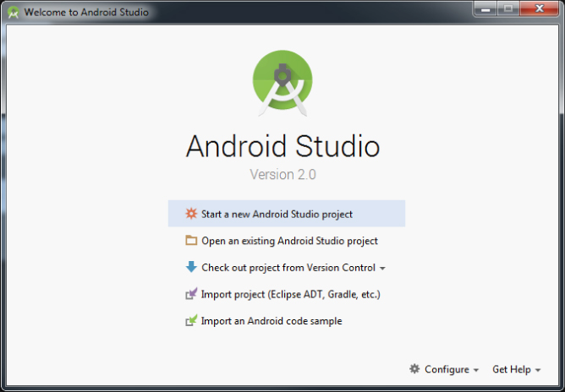The width and height of the screenshot is (565, 392).
Task: Open the Configure dropdown menu
Action: pyautogui.click(x=444, y=369)
